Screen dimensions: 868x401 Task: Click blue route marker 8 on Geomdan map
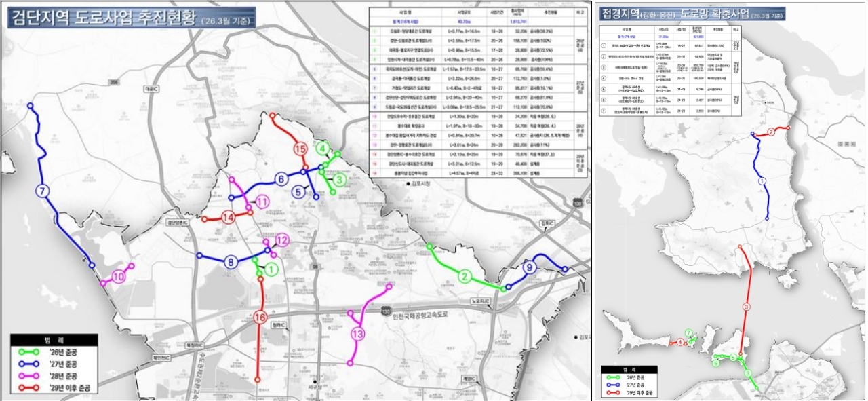point(231,263)
